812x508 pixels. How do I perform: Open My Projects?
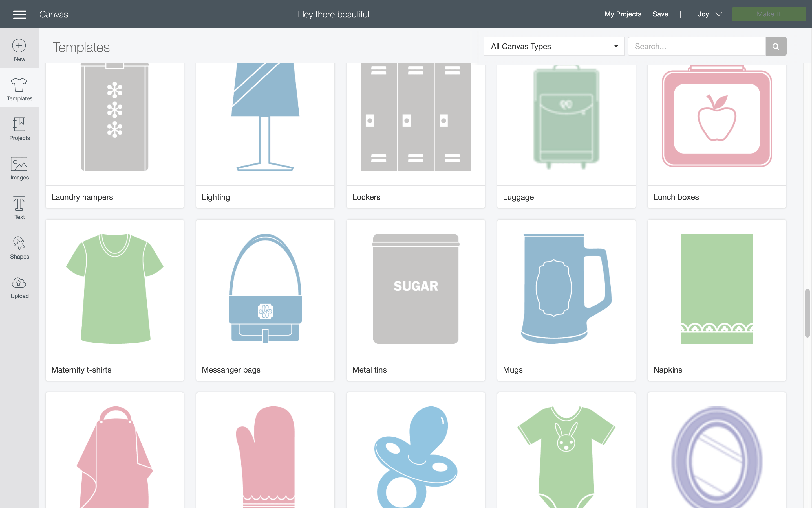click(x=623, y=14)
